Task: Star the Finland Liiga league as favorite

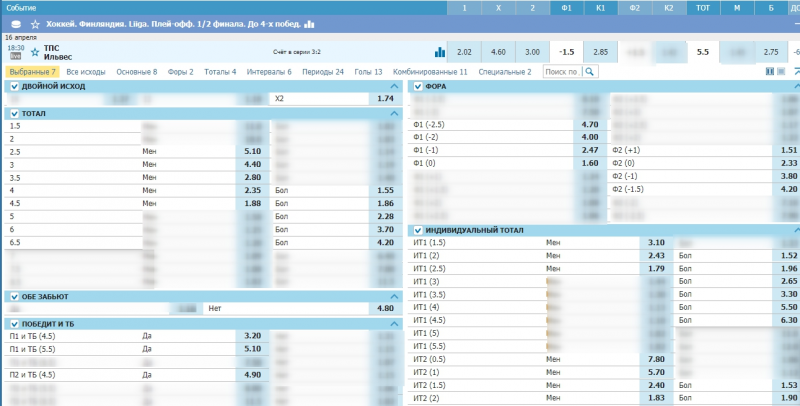Action: click(x=36, y=23)
